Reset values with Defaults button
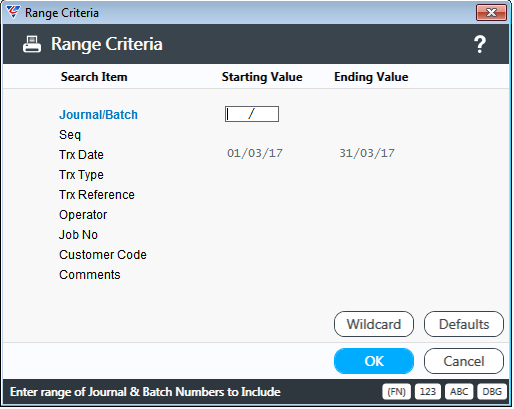The height and width of the screenshot is (409, 514). click(x=464, y=324)
